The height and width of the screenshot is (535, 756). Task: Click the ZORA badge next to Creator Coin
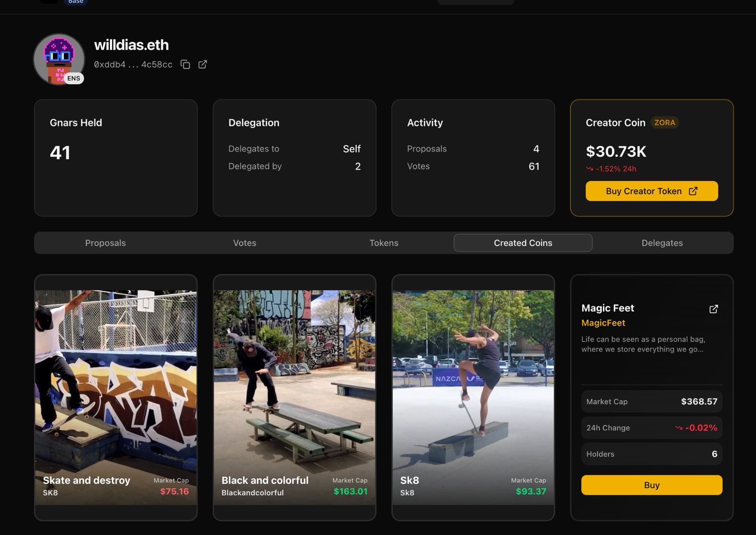pyautogui.click(x=665, y=123)
